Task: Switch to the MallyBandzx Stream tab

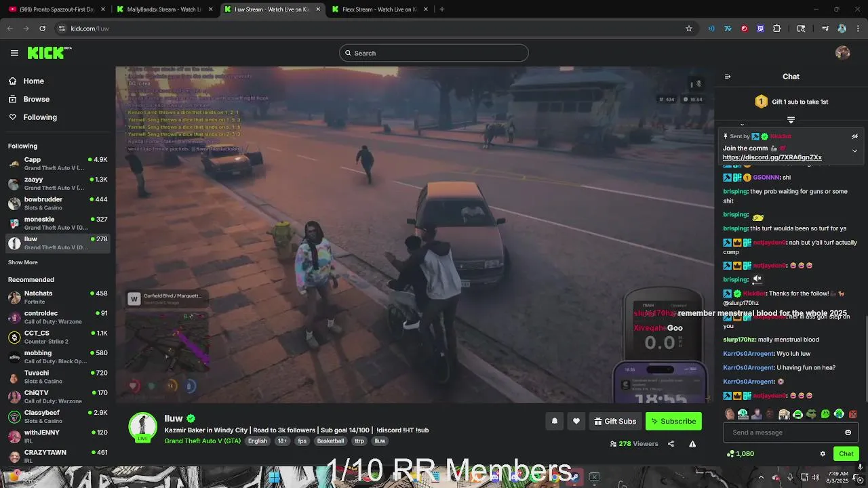Action: coord(163,9)
